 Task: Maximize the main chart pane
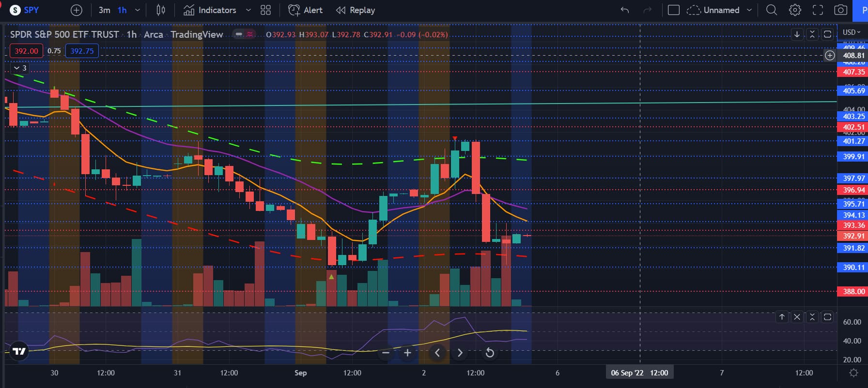point(828,34)
